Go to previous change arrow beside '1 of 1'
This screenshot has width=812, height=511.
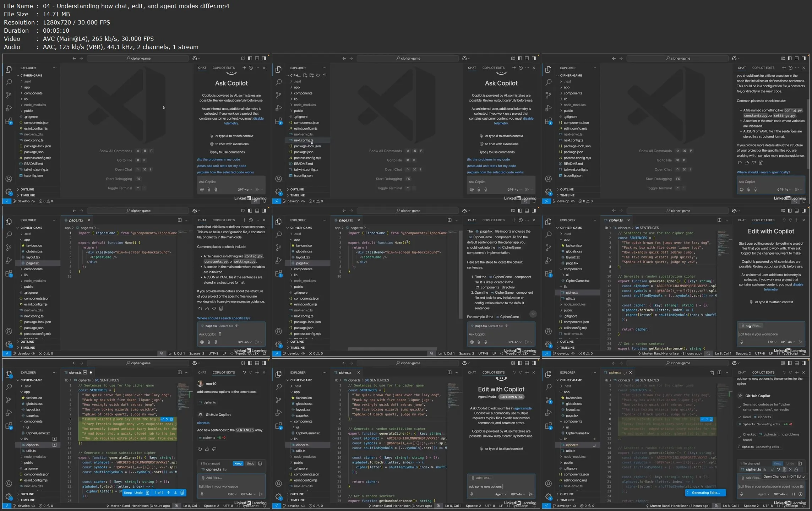[169, 493]
